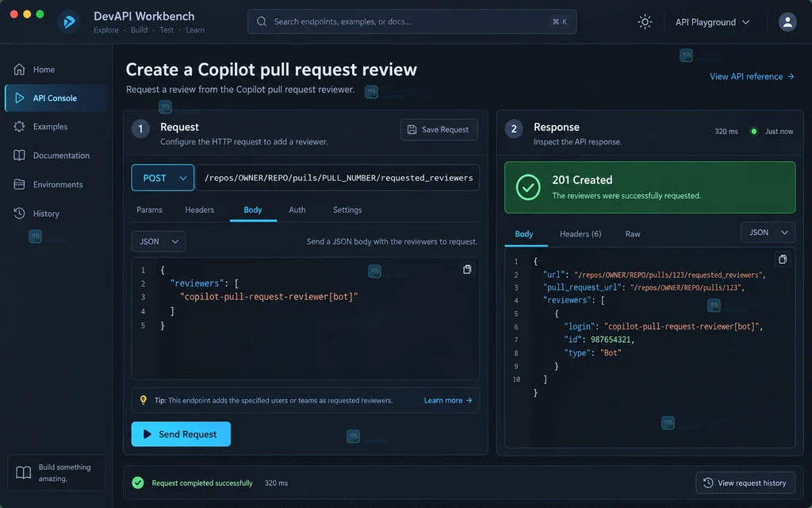Viewport: 812px width, 508px height.
Task: Click View request history button
Action: (745, 483)
